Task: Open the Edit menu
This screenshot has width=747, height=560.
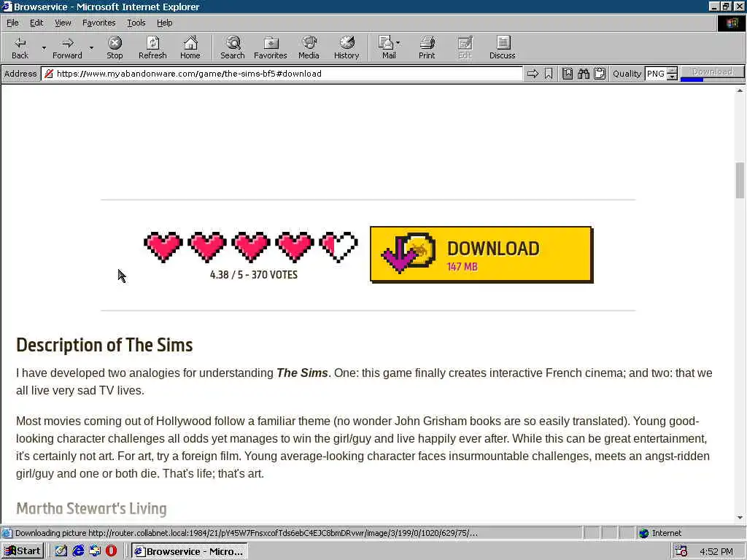Action: [36, 23]
